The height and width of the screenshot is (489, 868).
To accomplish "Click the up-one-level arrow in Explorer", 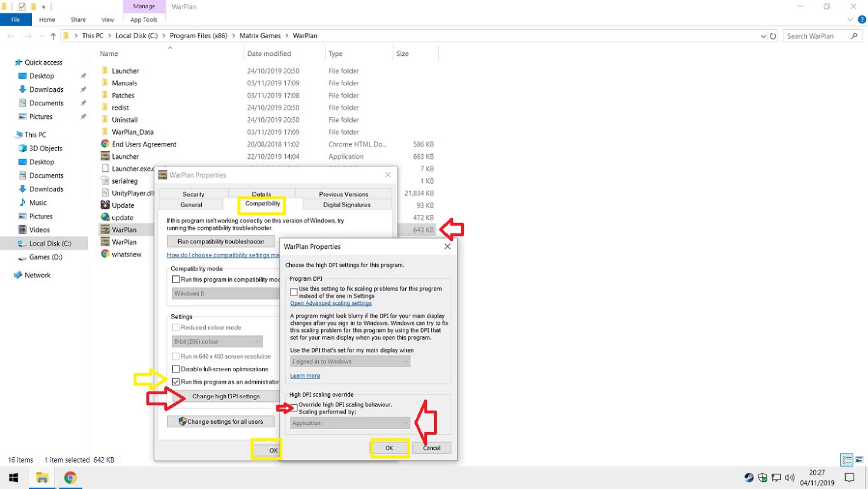I will 53,36.
